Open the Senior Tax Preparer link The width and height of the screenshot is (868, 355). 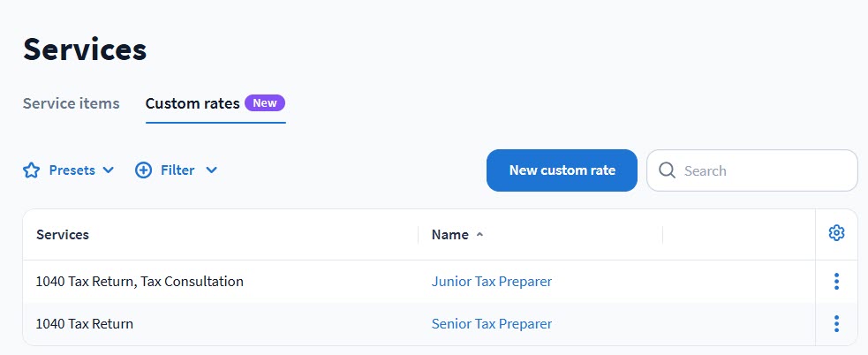[x=491, y=324]
